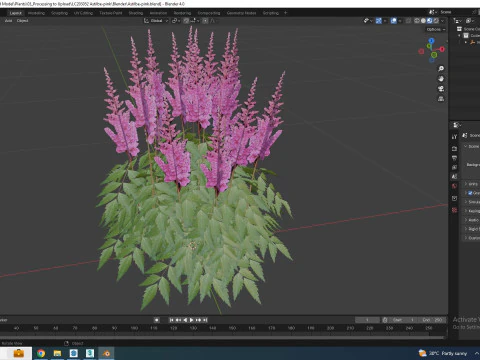This screenshot has width=480, height=360.
Task: Toggle proportional editing in header
Action: click(x=205, y=21)
